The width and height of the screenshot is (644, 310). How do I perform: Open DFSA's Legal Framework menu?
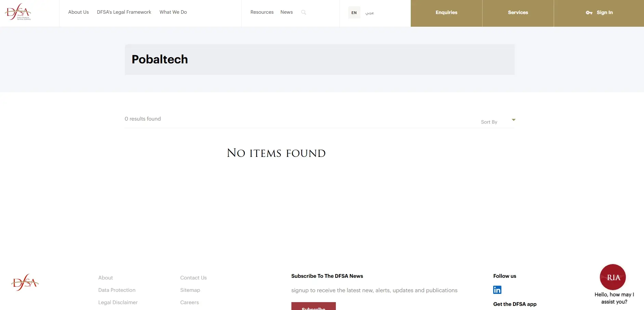point(124,12)
